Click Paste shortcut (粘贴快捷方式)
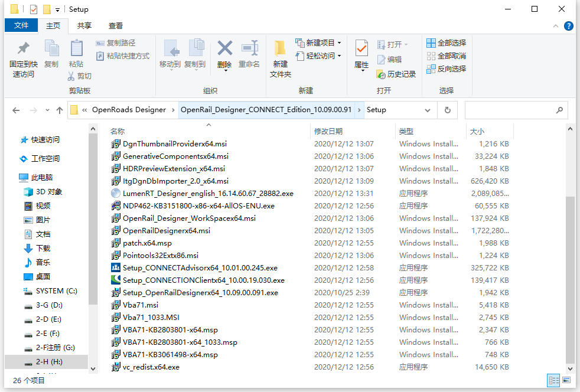The image size is (580, 392). click(x=123, y=56)
